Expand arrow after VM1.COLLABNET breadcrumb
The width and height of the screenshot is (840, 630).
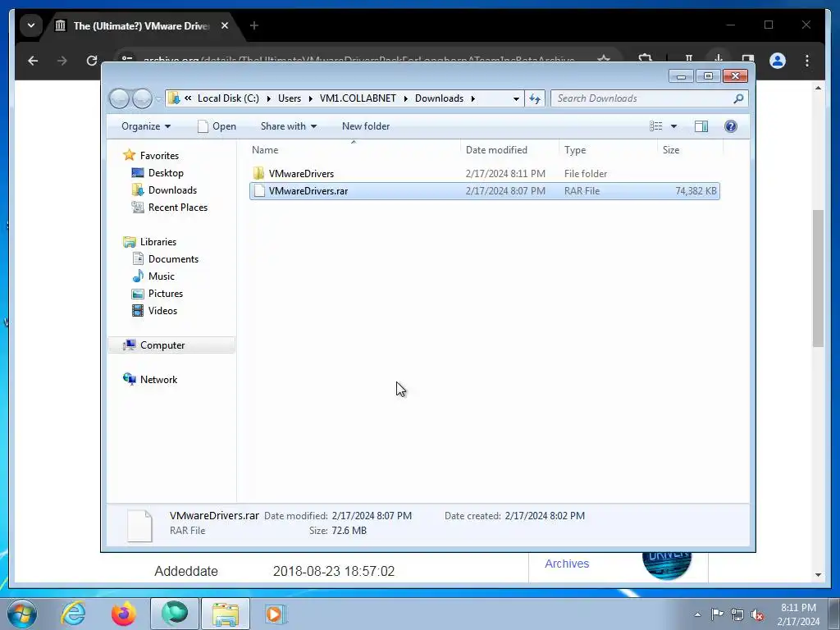[405, 98]
